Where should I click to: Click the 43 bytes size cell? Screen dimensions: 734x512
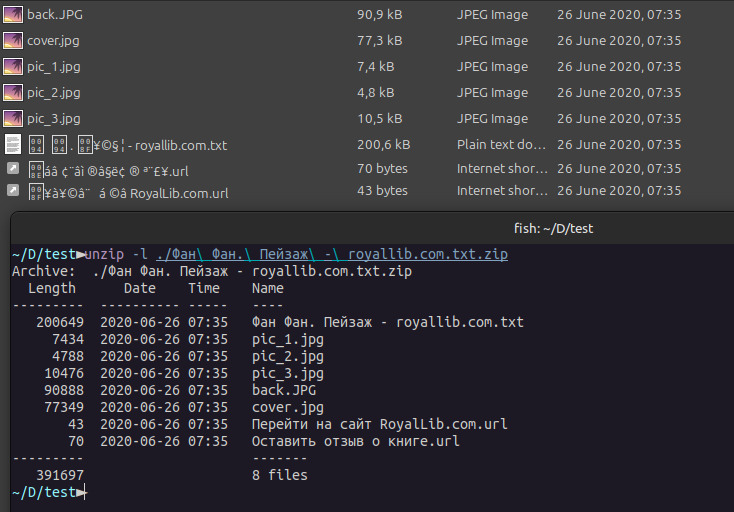382,190
